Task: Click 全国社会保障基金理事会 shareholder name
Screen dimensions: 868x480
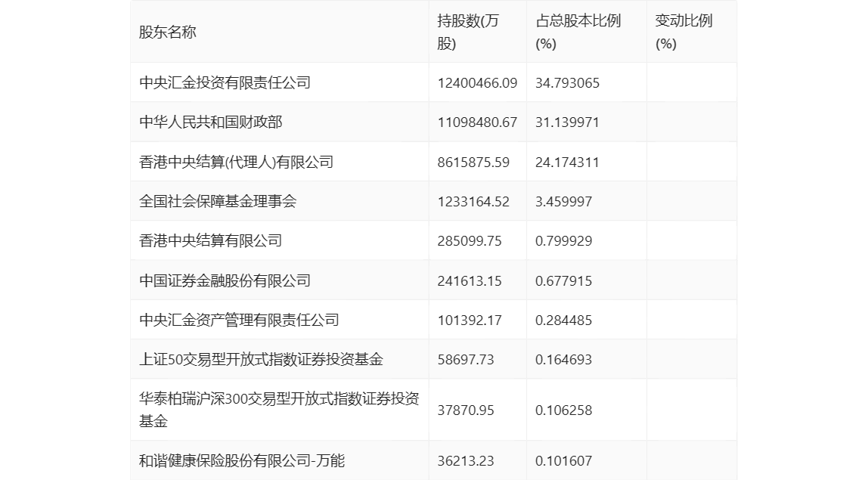Action: pos(219,202)
